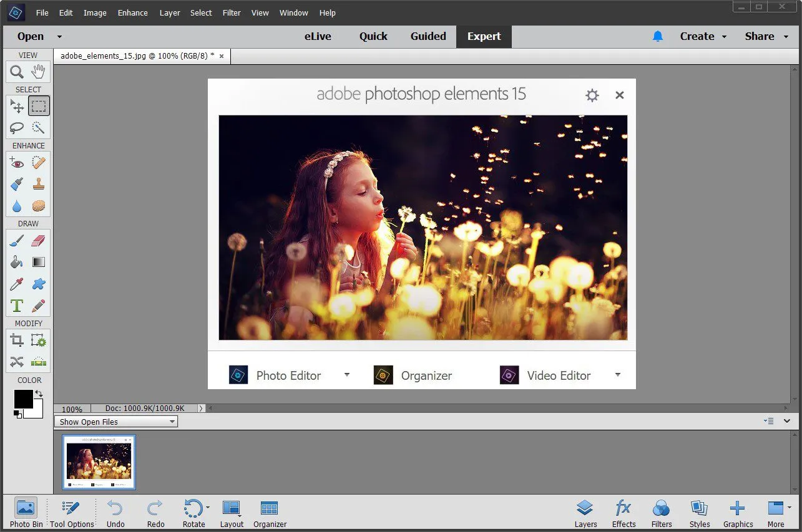802x532 pixels.
Task: Open the Effects panel
Action: [623, 511]
